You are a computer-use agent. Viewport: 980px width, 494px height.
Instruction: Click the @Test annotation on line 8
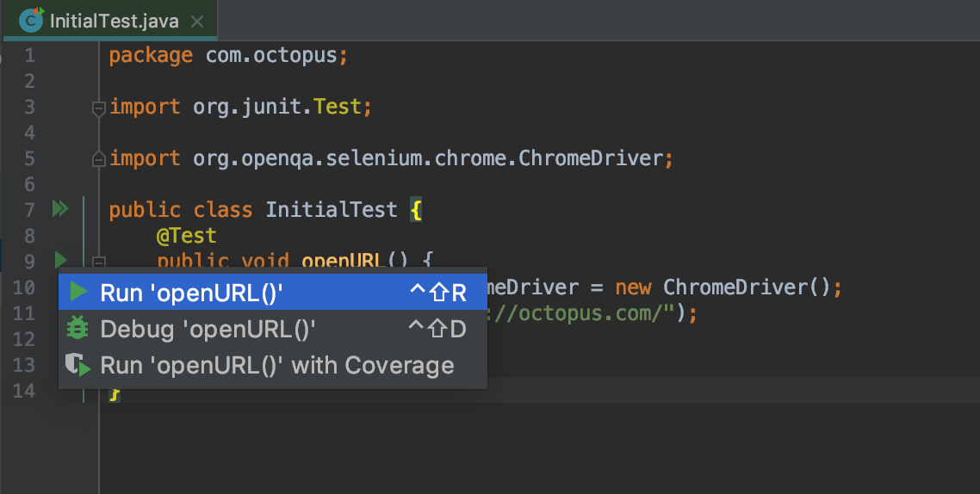186,235
